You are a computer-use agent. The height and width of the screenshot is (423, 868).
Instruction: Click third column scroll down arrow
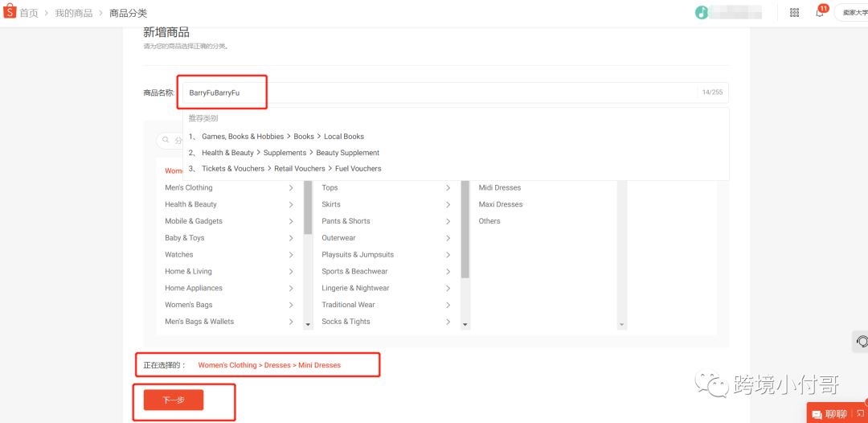[x=621, y=324]
